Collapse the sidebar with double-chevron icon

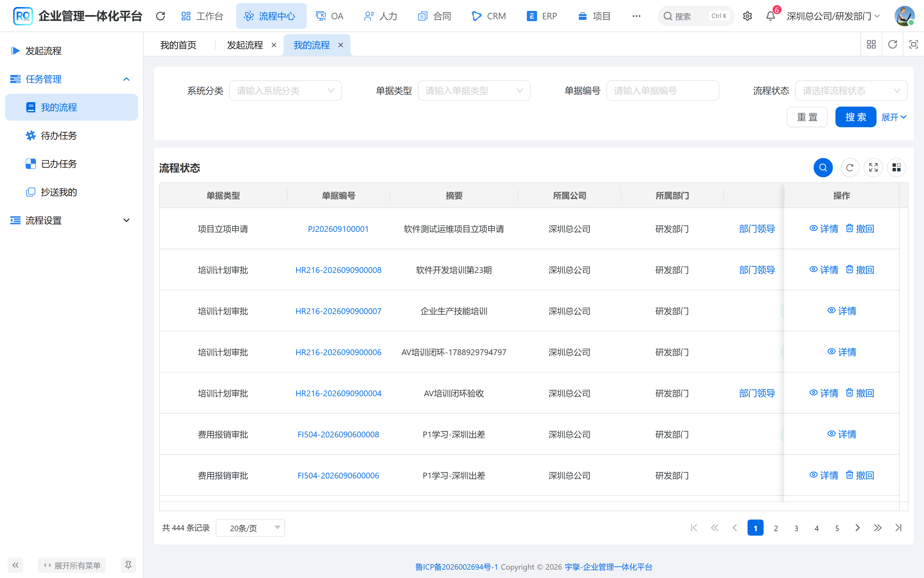click(x=15, y=565)
